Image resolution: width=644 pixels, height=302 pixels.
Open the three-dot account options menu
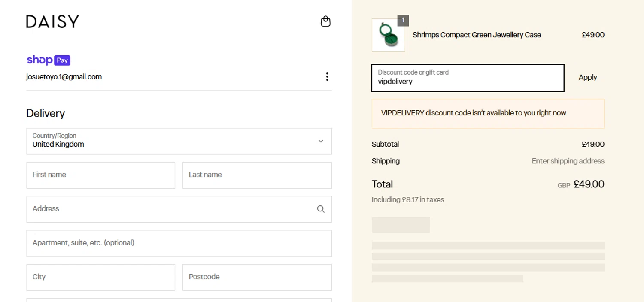click(327, 77)
